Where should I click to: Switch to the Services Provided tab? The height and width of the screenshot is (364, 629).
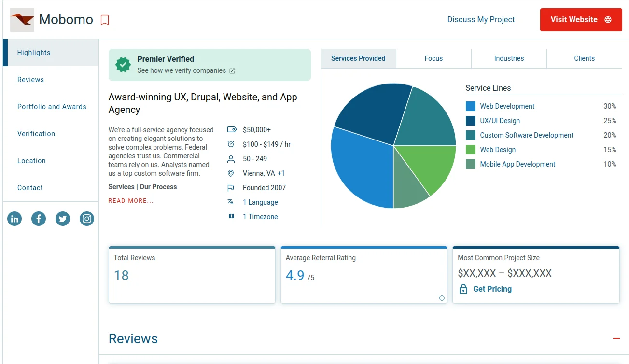(358, 58)
